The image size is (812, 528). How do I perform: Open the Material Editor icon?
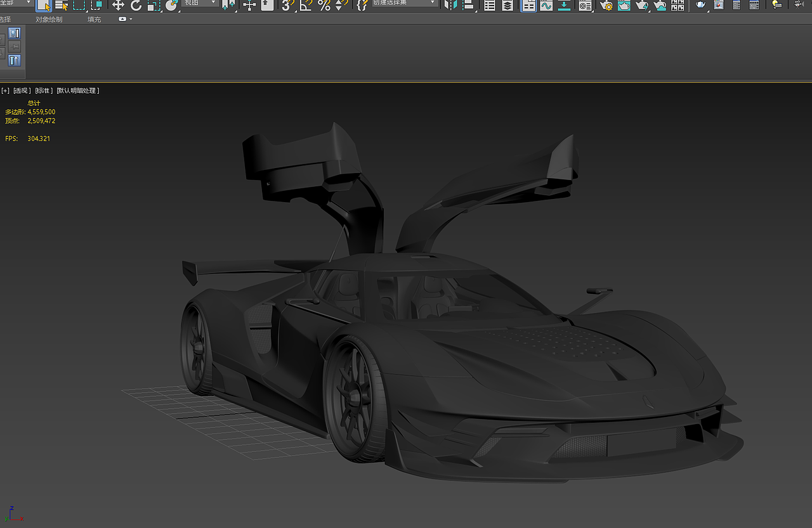(x=585, y=6)
